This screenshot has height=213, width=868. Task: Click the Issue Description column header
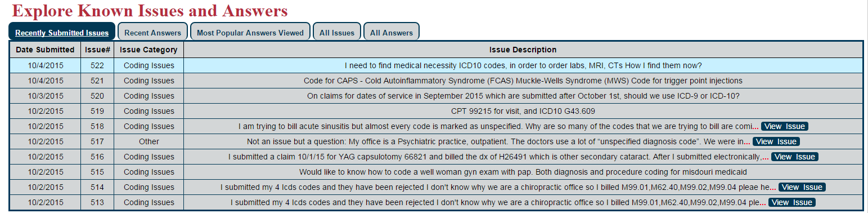(x=523, y=50)
